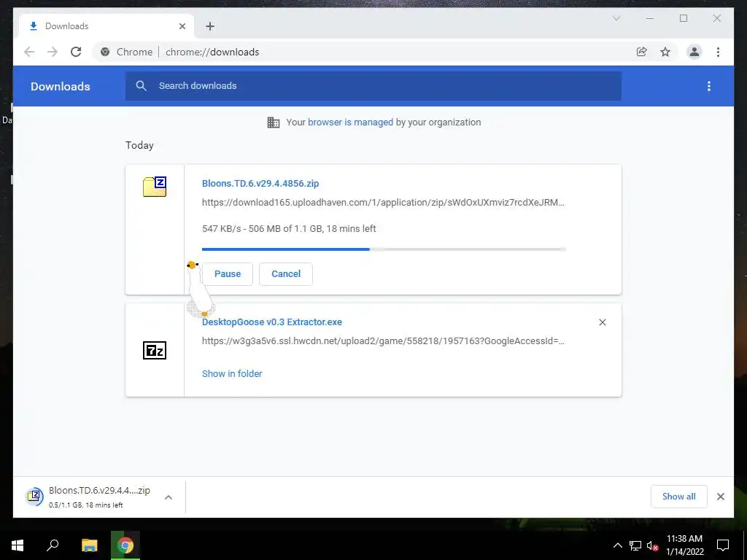Expand options for the Bloons download in the shelf
This screenshot has width=747, height=560.
[x=169, y=497]
